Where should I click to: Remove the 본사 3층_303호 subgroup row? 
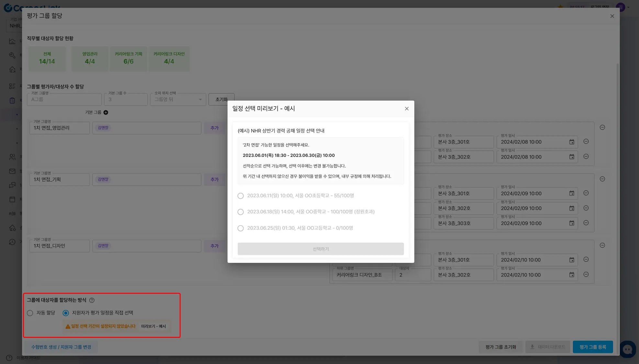pos(586,223)
